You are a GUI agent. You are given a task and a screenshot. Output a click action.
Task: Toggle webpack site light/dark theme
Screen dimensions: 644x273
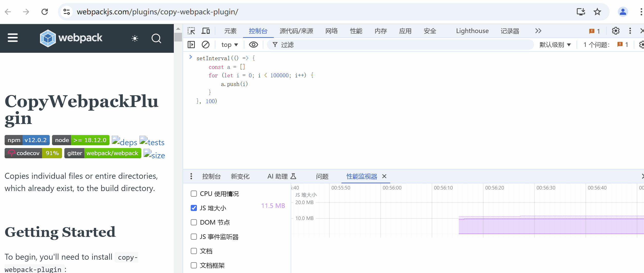(135, 38)
